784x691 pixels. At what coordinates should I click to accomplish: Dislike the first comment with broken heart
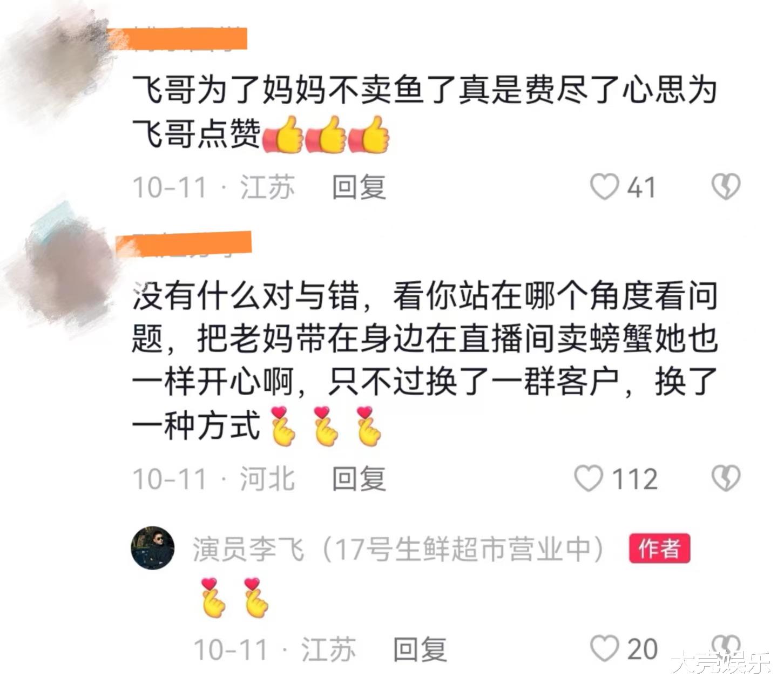[x=726, y=187]
